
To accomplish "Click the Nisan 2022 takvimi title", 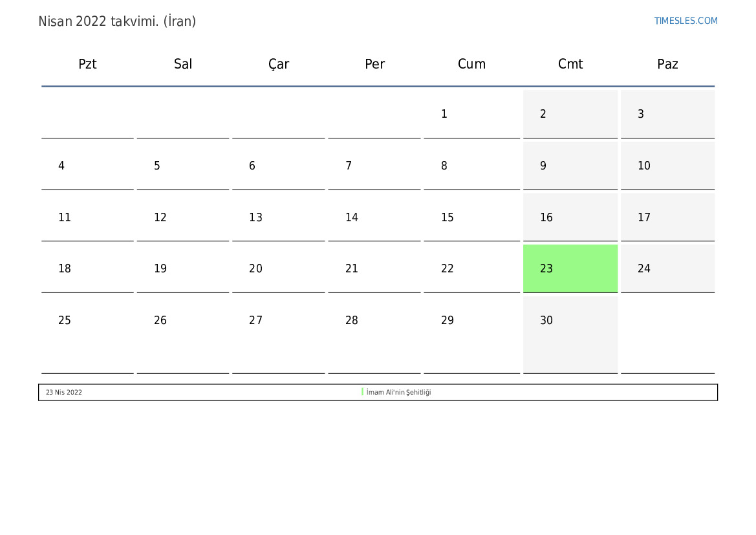I will [x=117, y=21].
